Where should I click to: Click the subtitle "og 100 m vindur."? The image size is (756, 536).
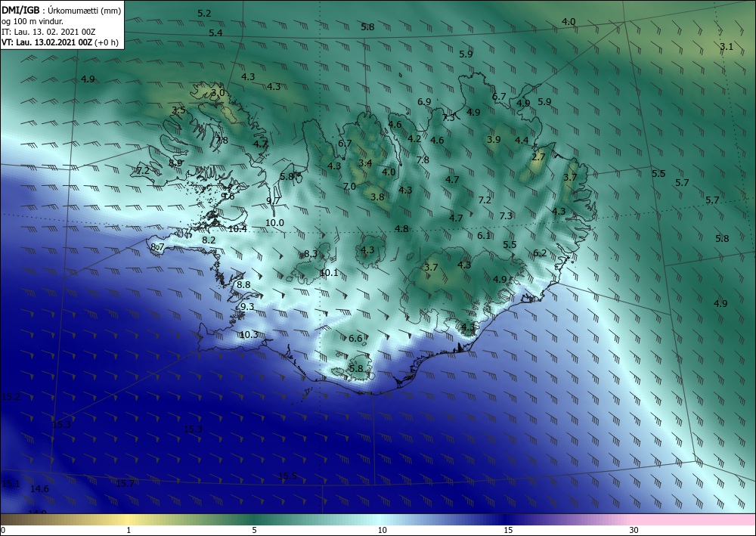coord(33,21)
